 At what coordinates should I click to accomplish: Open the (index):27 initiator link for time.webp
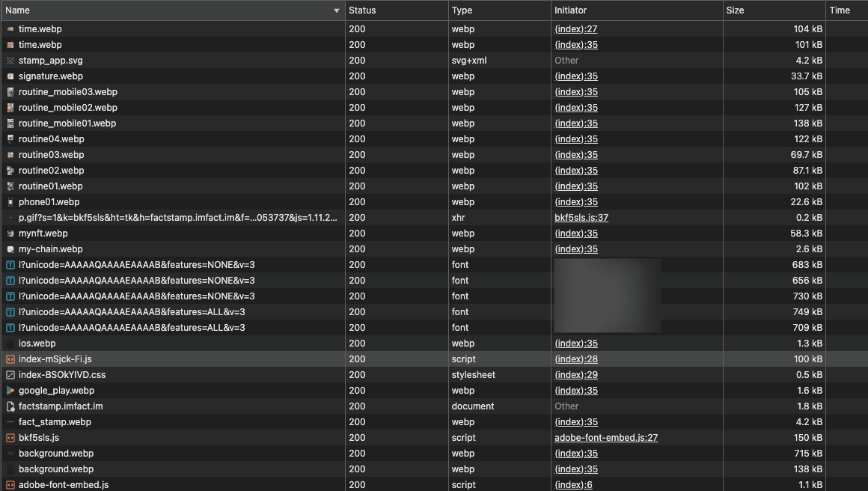[x=575, y=28]
